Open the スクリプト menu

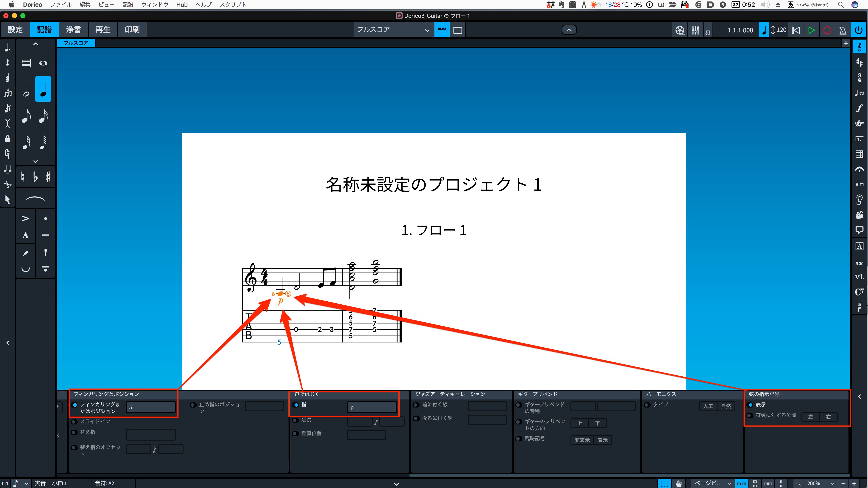coord(233,5)
